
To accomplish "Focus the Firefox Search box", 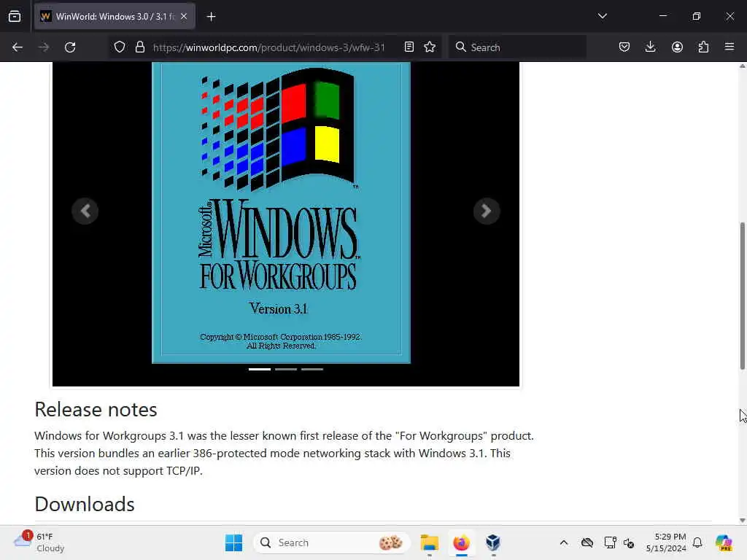I will 518,47.
